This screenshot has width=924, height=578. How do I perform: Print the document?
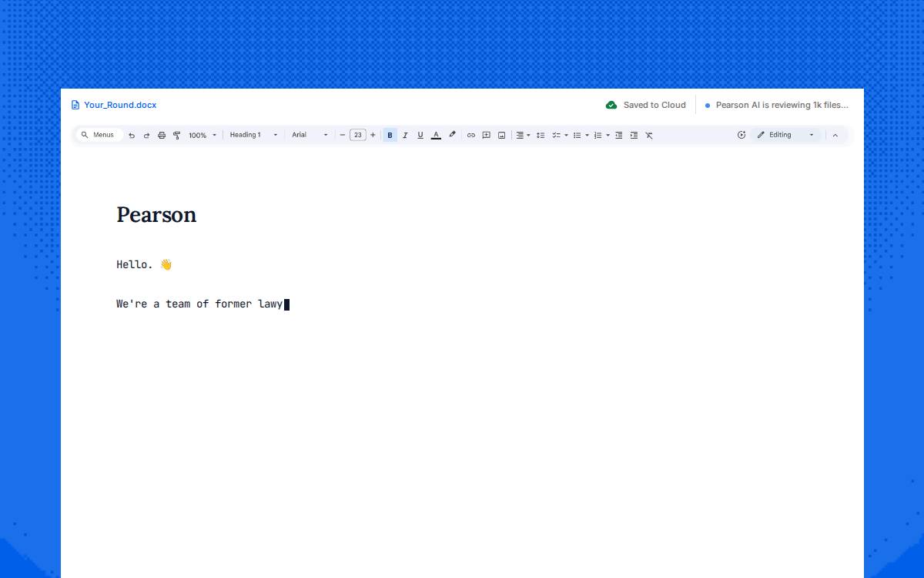pos(162,135)
